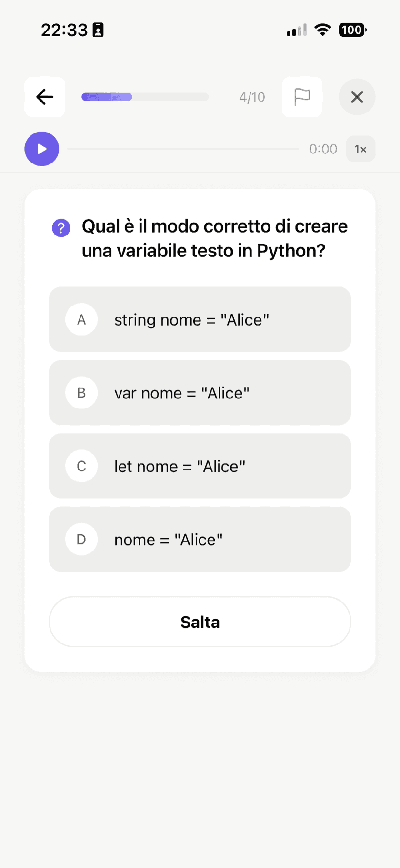Click the 0:00 audio timestamp
The image size is (400, 868).
pos(323,149)
